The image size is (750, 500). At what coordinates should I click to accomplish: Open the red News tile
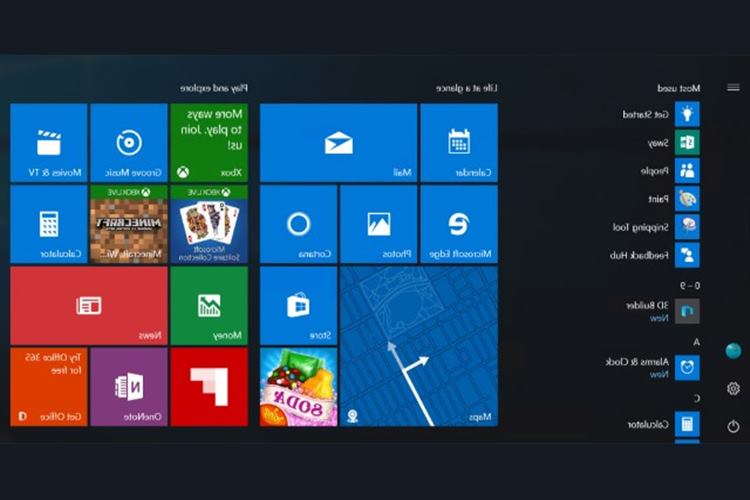(89, 305)
